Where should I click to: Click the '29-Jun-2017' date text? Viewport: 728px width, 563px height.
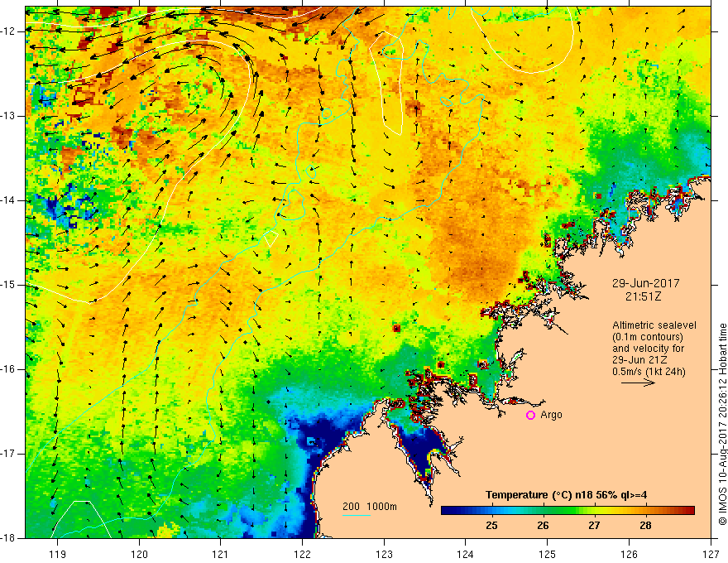click(x=645, y=283)
